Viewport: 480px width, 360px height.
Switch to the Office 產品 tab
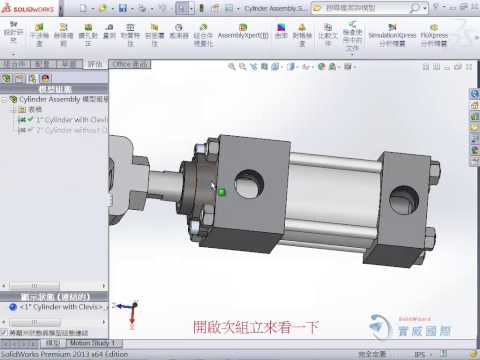[130, 64]
